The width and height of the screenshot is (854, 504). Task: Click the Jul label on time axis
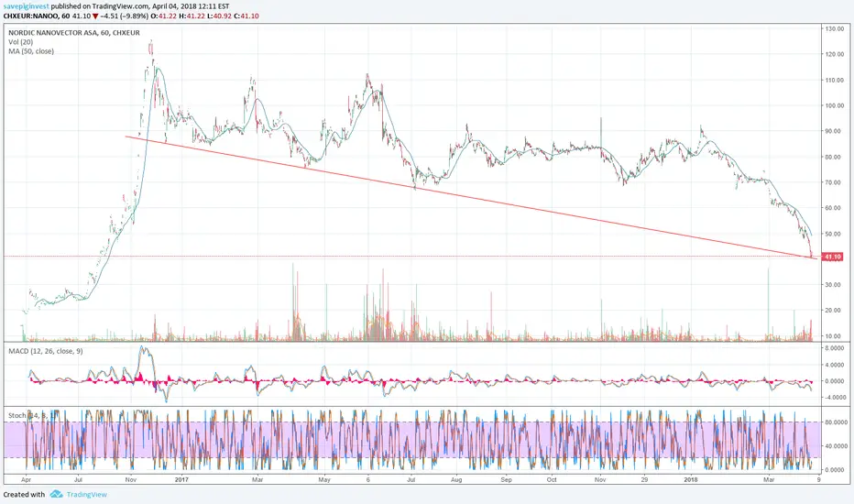79,480
